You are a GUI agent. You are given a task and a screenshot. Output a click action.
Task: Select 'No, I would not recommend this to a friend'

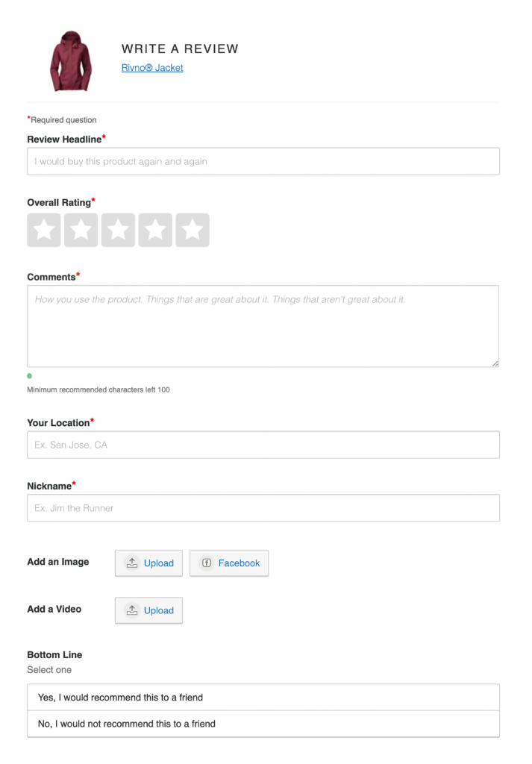click(x=263, y=724)
